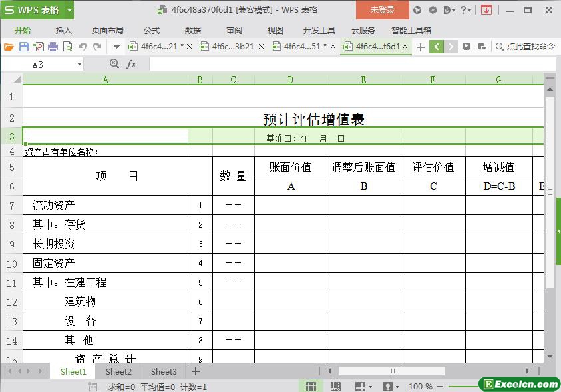Open the eye protection mode dropdown
The width and height of the screenshot is (561, 392).
pyautogui.click(x=397, y=387)
